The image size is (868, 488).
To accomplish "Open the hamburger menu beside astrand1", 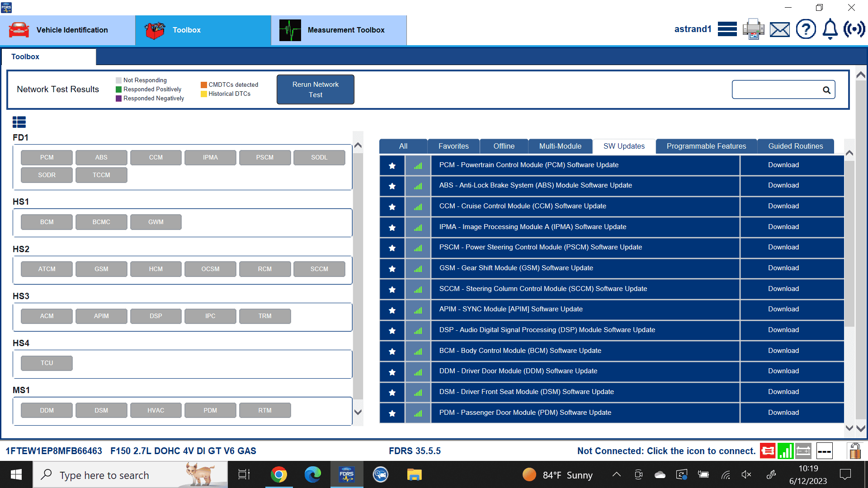I will [x=727, y=29].
